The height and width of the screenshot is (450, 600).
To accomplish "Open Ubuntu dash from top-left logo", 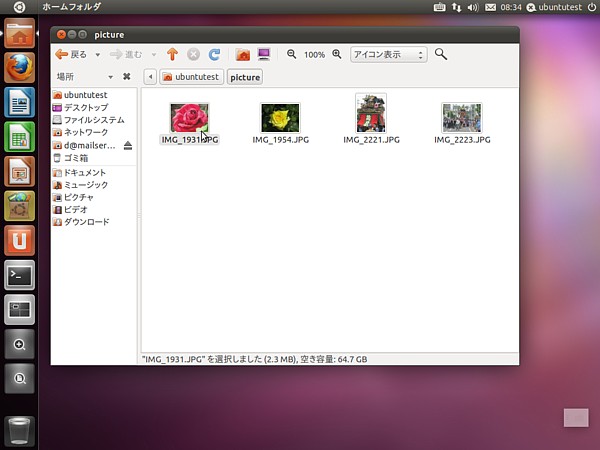I will point(19,7).
